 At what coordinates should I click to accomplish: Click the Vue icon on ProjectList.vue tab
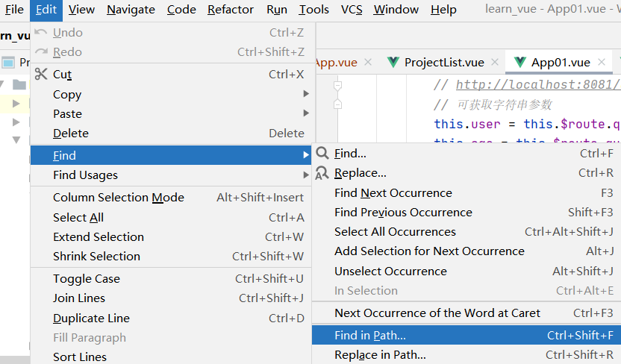pos(393,62)
